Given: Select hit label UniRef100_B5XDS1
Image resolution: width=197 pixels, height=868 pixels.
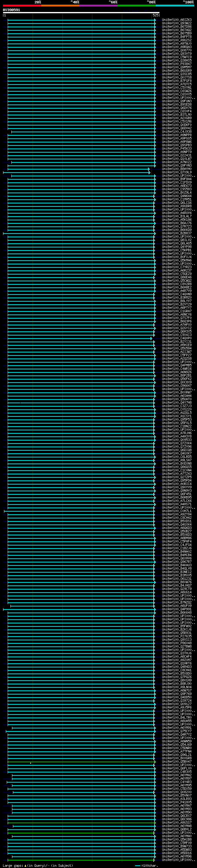Looking at the screenshot, I should (x=177, y=521).
